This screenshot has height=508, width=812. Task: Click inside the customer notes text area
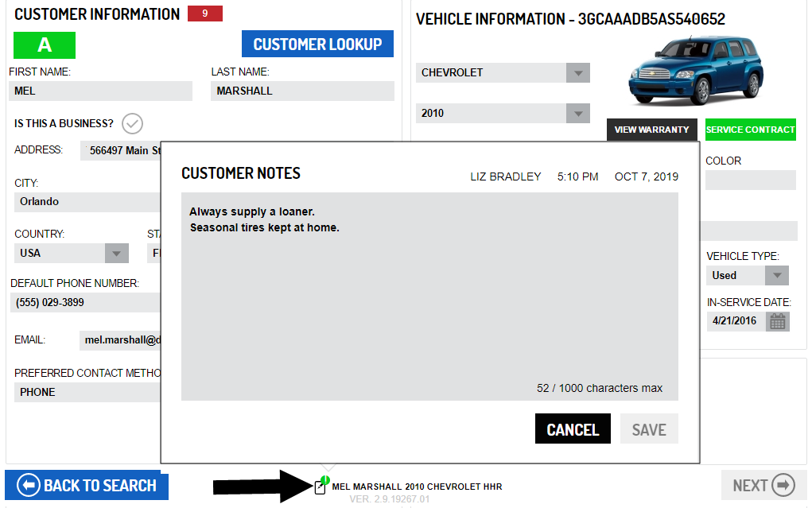click(429, 302)
